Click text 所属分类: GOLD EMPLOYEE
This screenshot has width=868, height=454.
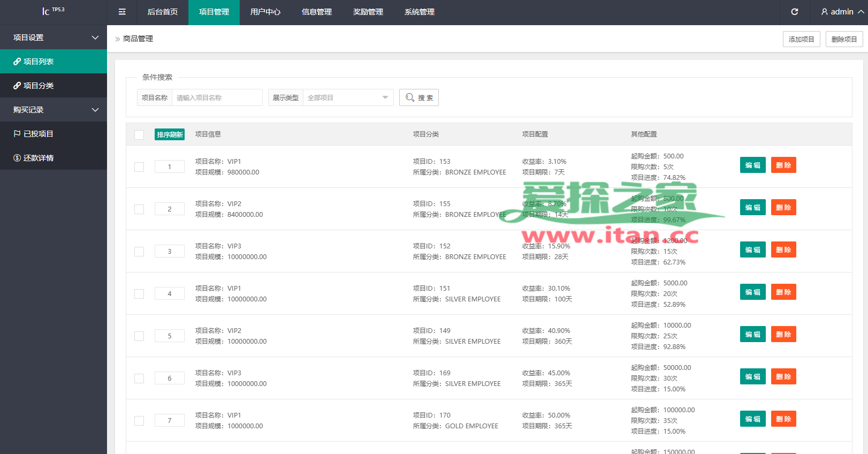coord(456,426)
